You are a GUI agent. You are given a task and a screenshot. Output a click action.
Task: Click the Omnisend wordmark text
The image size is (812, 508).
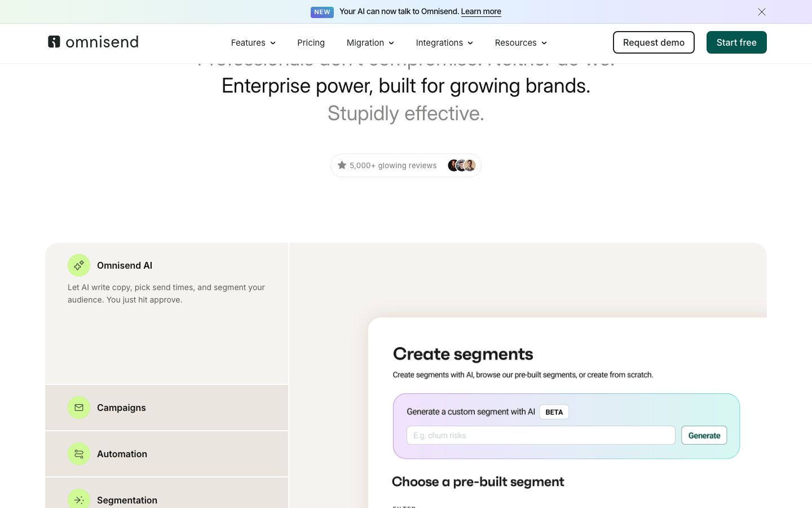click(102, 42)
